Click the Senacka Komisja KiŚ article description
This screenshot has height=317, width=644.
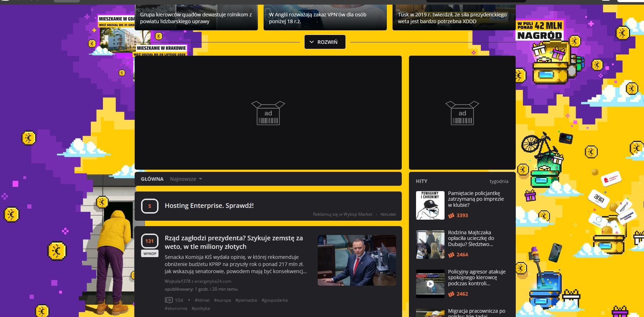click(x=236, y=264)
